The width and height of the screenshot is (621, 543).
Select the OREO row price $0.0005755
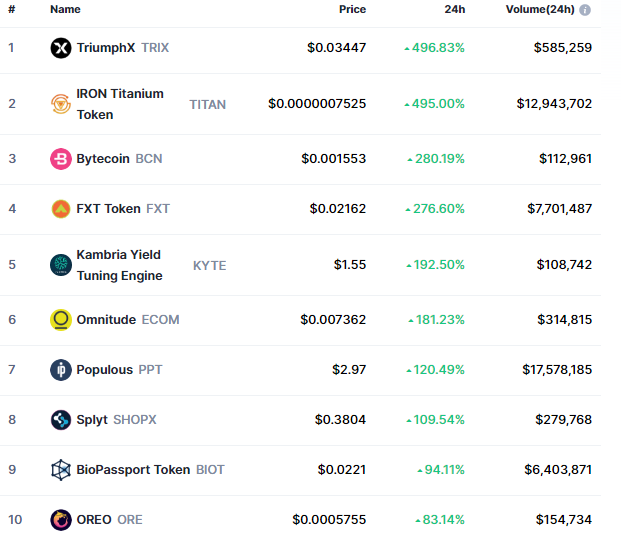coord(329,519)
